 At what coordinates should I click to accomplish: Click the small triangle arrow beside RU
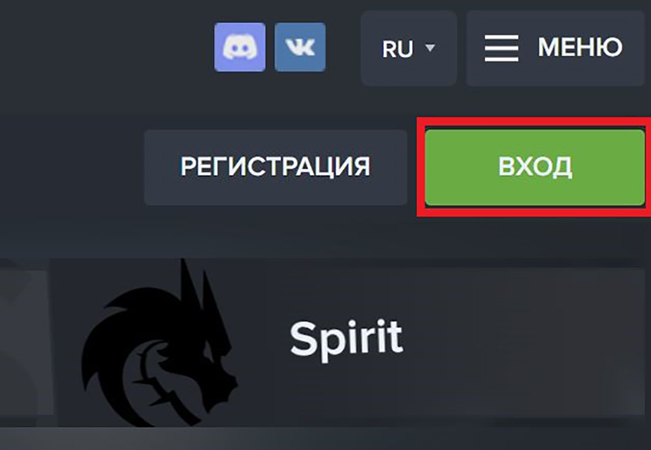pos(430,48)
